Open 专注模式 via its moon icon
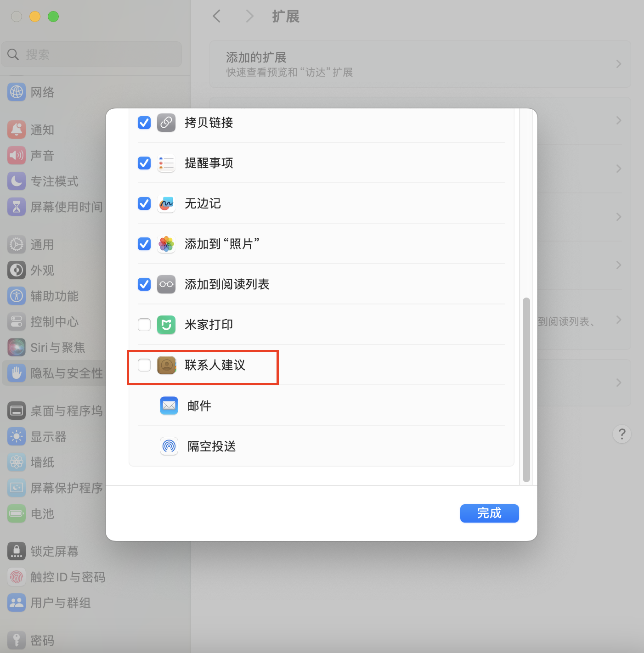Viewport: 644px width, 653px height. (17, 181)
